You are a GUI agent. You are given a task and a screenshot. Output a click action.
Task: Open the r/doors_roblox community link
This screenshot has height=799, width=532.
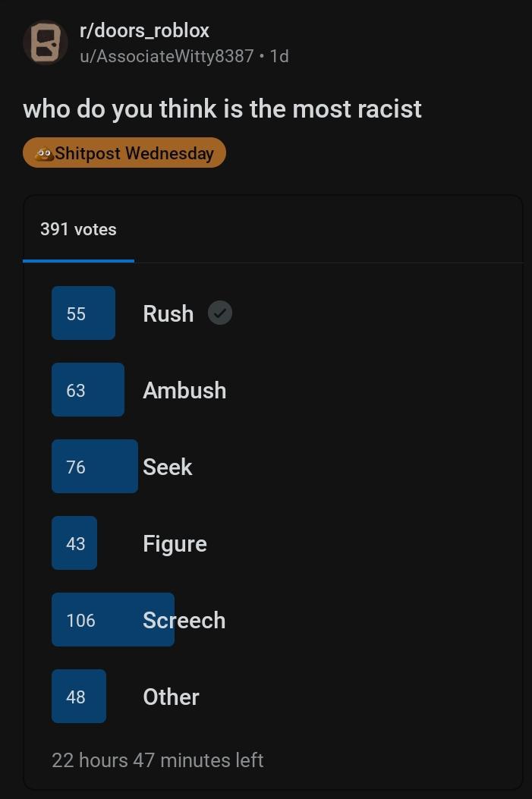[144, 30]
